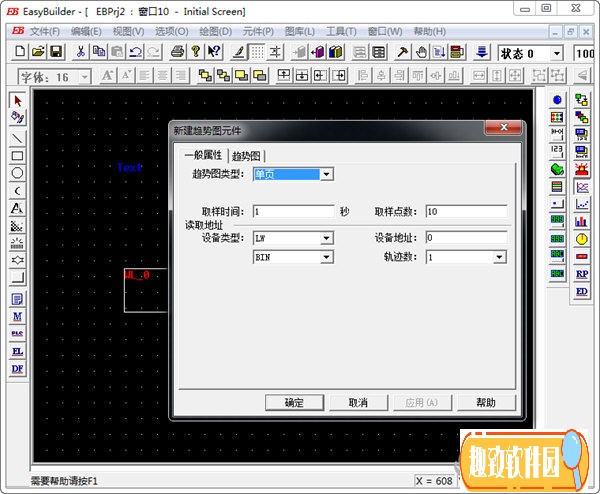Open the 设备类型 LW dropdown
Screen dimensions: 600x494
[x=326, y=238]
